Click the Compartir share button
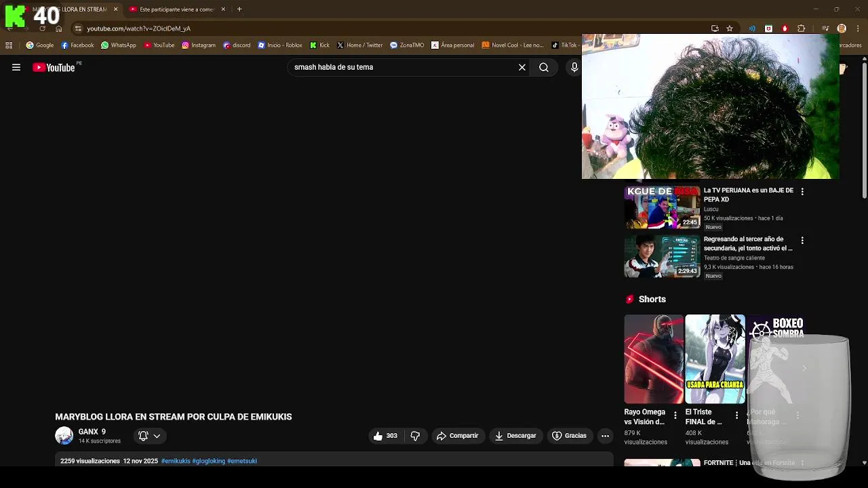 [458, 436]
